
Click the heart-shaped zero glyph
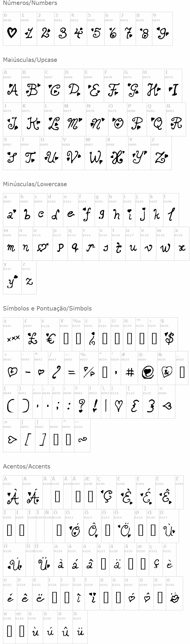click(x=12, y=33)
